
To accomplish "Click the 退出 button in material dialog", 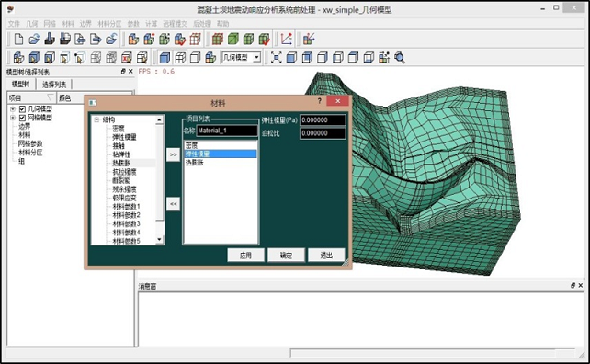I will (326, 256).
